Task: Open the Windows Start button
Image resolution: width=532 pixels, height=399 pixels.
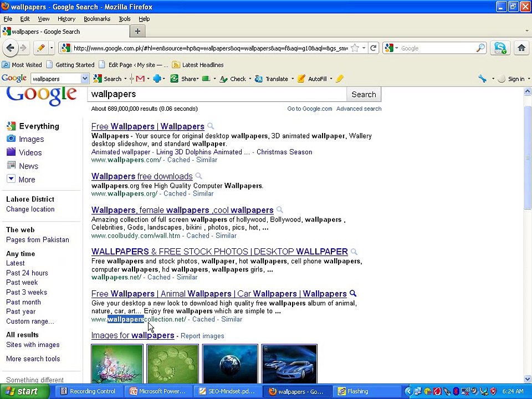Action: (25, 391)
